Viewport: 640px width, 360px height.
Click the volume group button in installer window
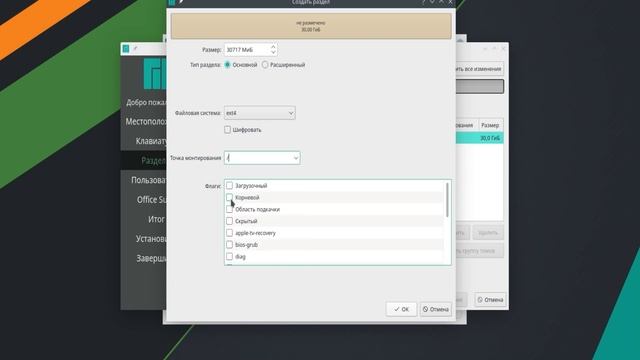[x=479, y=251]
